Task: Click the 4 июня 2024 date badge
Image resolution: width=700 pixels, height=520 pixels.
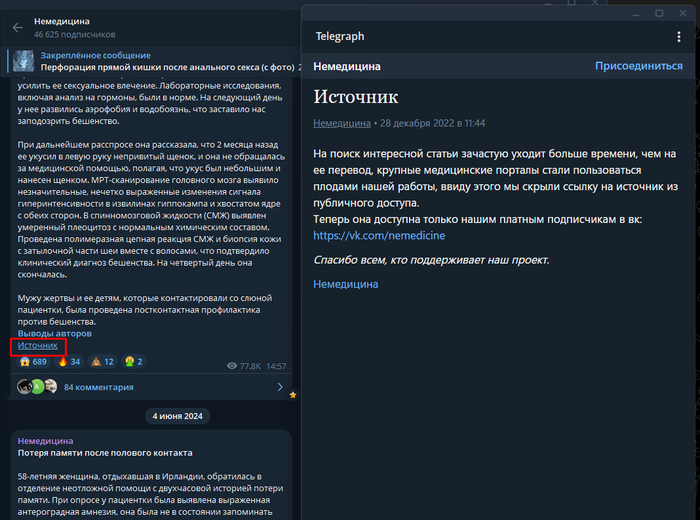Action: pos(149,415)
